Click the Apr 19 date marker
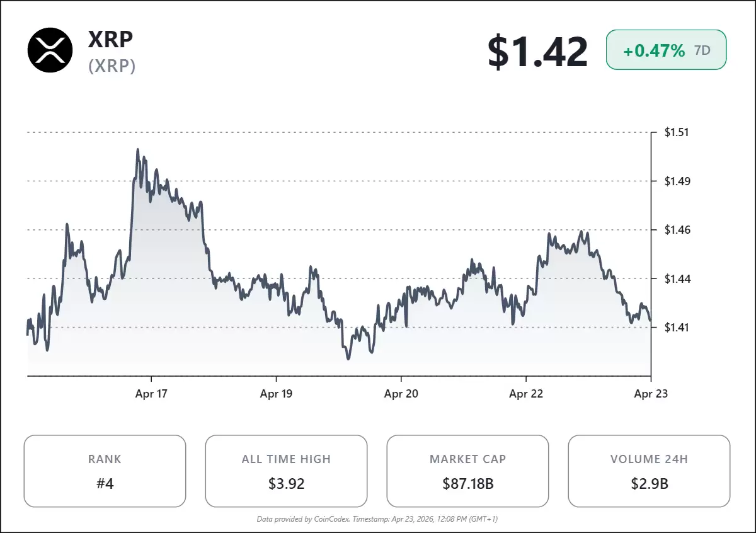 pos(276,394)
